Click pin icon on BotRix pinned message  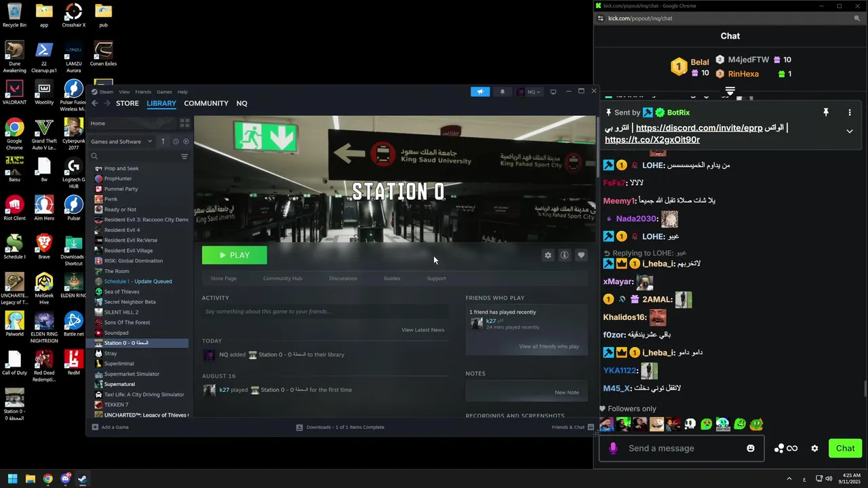[826, 113]
